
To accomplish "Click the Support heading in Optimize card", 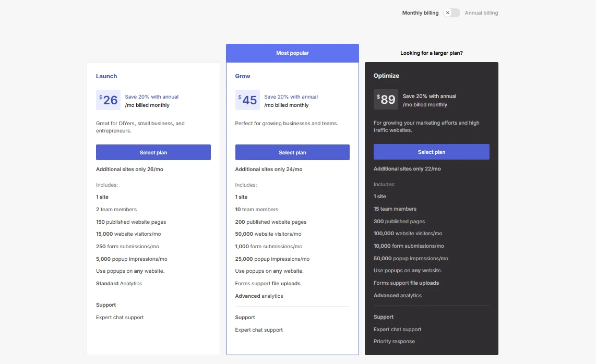I will (x=384, y=317).
